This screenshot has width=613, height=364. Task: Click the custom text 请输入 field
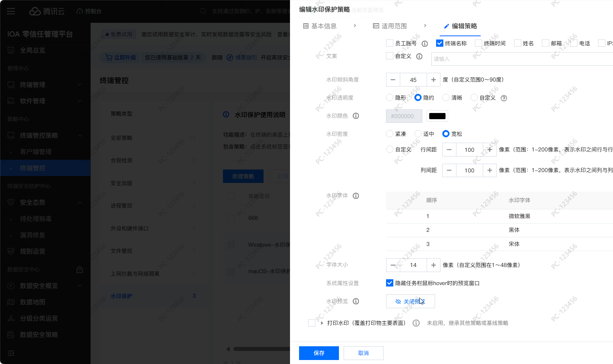522,59
